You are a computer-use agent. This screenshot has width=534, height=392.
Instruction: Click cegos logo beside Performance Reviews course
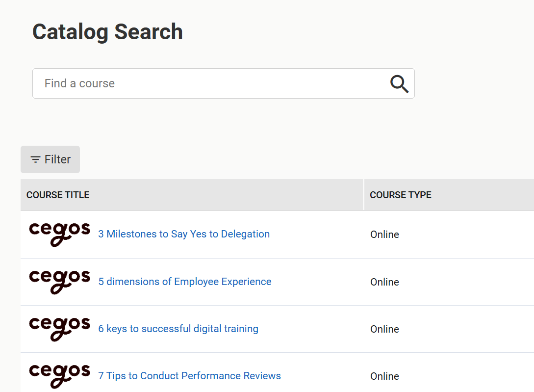point(59,376)
